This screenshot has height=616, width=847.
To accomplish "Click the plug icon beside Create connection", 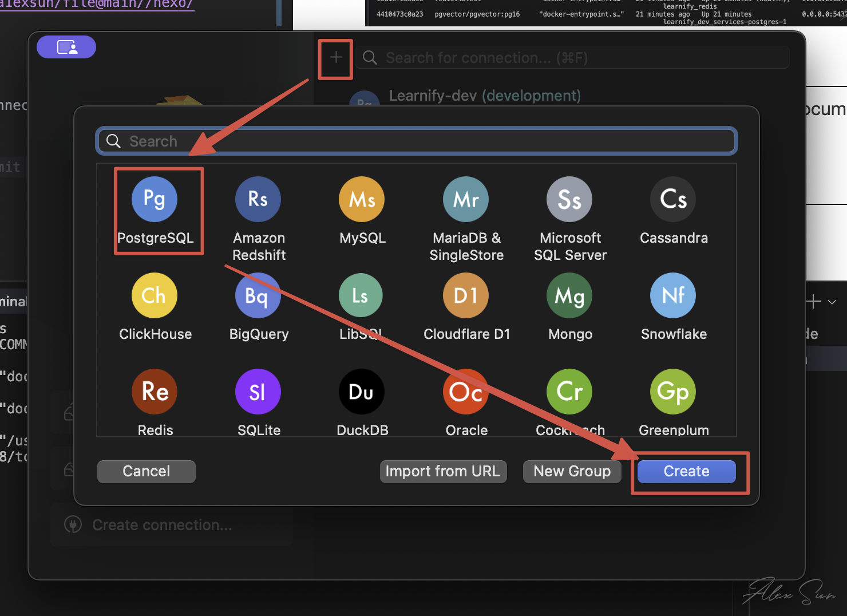I will [73, 524].
